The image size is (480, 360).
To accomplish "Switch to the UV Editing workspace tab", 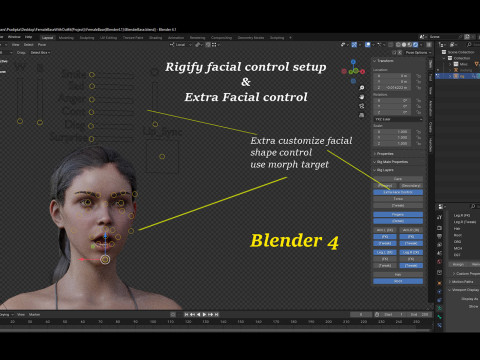I will (x=108, y=38).
